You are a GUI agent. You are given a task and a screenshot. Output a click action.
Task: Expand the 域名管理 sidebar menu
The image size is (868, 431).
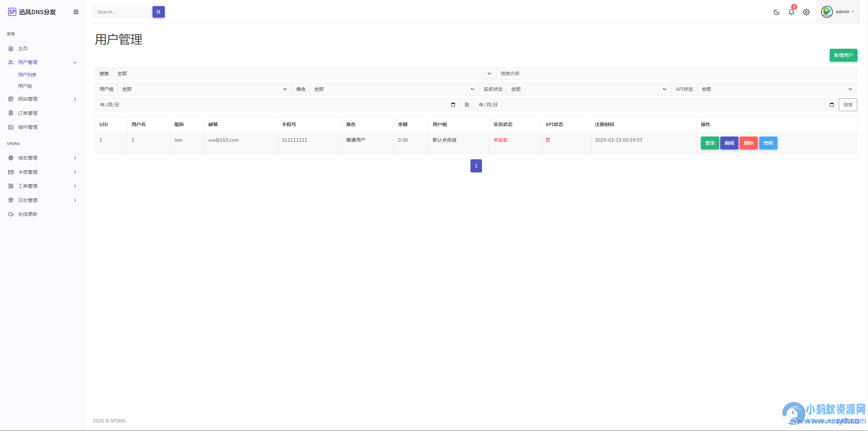pyautogui.click(x=42, y=158)
